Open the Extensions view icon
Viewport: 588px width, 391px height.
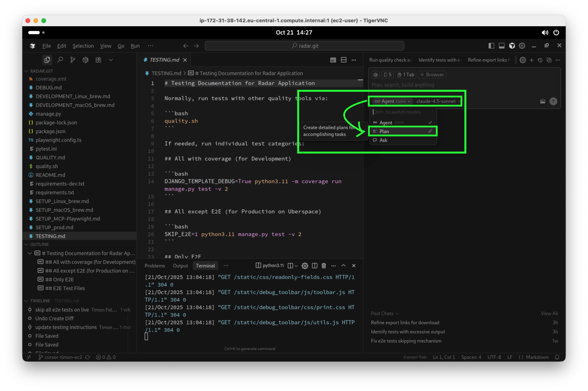98,60
